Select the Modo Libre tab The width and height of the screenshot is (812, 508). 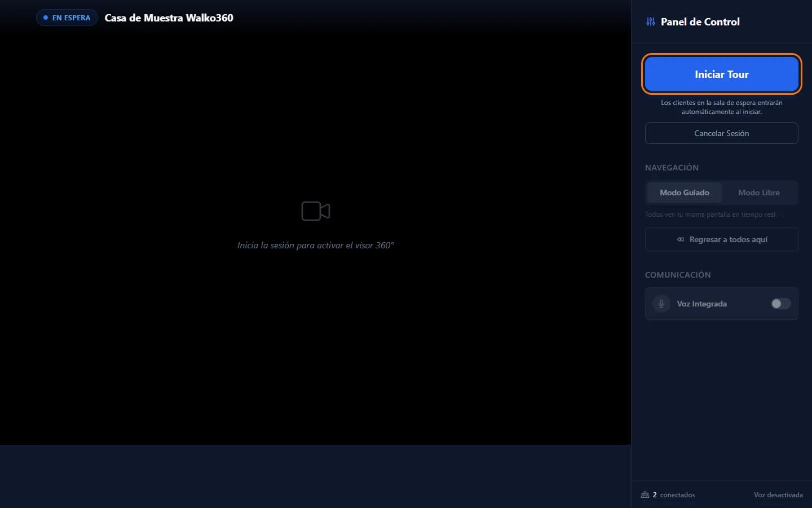pyautogui.click(x=758, y=192)
